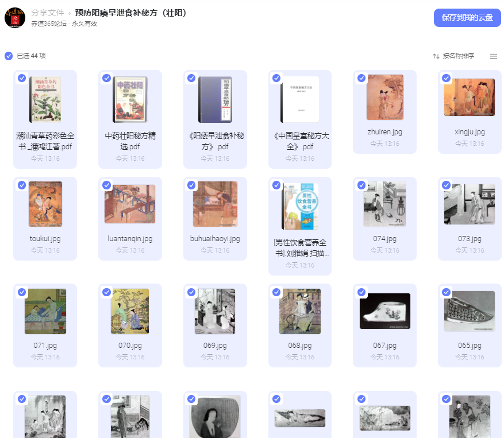Click the file name 071.jpg
The width and height of the screenshot is (504, 438).
(45, 346)
